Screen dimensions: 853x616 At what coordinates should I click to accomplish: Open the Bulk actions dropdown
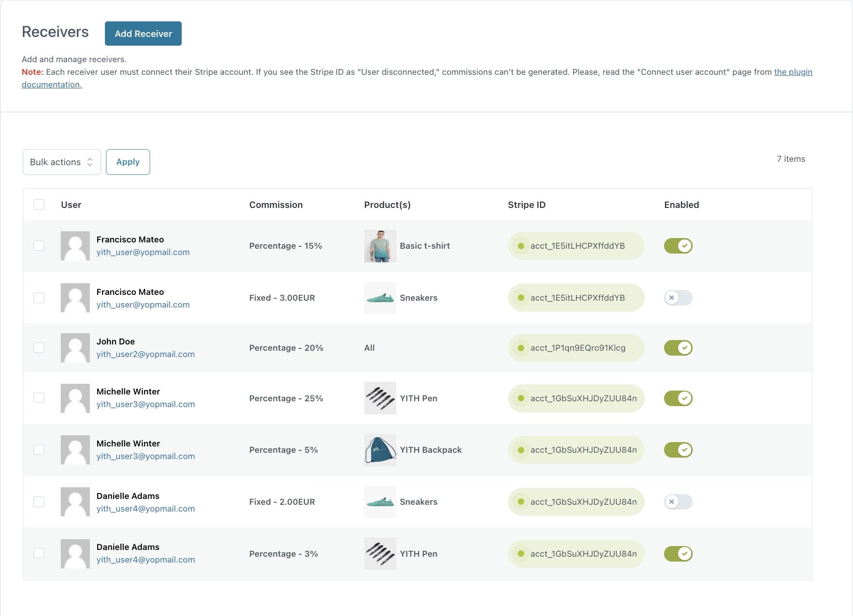tap(62, 162)
